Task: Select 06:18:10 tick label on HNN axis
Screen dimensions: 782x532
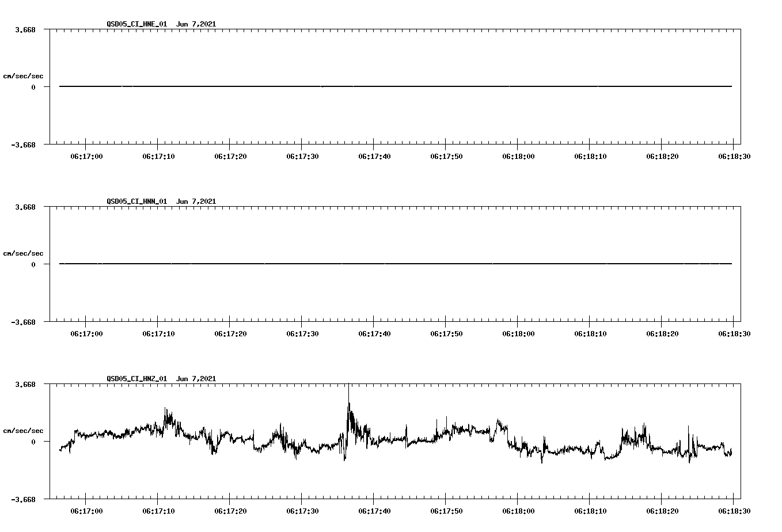Action: pos(590,333)
